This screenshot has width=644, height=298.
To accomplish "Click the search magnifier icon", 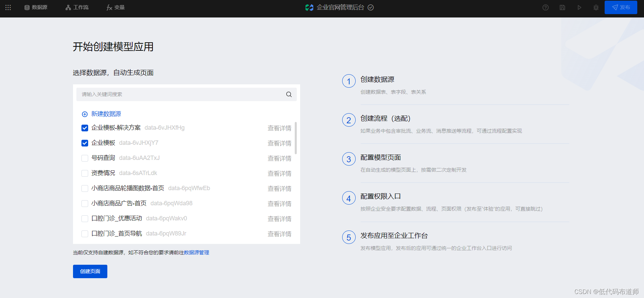I will coord(289,94).
